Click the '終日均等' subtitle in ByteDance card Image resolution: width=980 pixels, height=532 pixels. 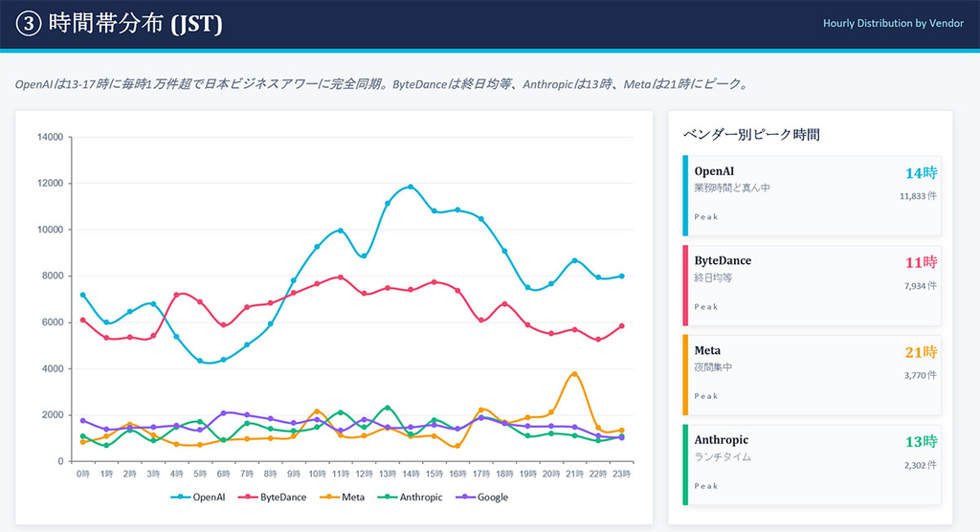click(713, 277)
